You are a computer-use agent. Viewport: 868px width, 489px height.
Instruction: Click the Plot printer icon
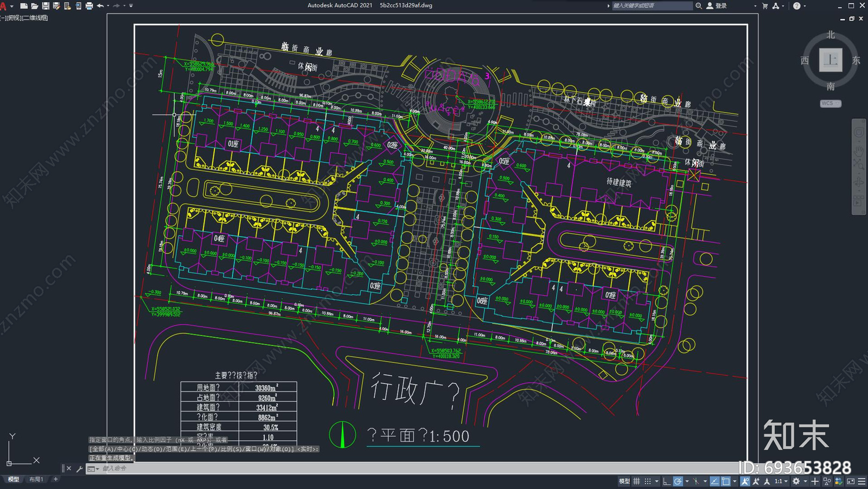pyautogui.click(x=90, y=5)
